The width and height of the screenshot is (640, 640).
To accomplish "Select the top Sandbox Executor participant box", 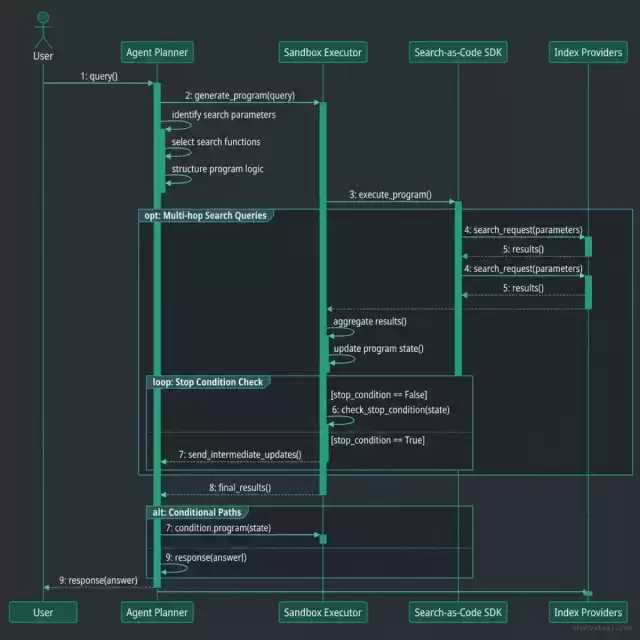I will (323, 52).
